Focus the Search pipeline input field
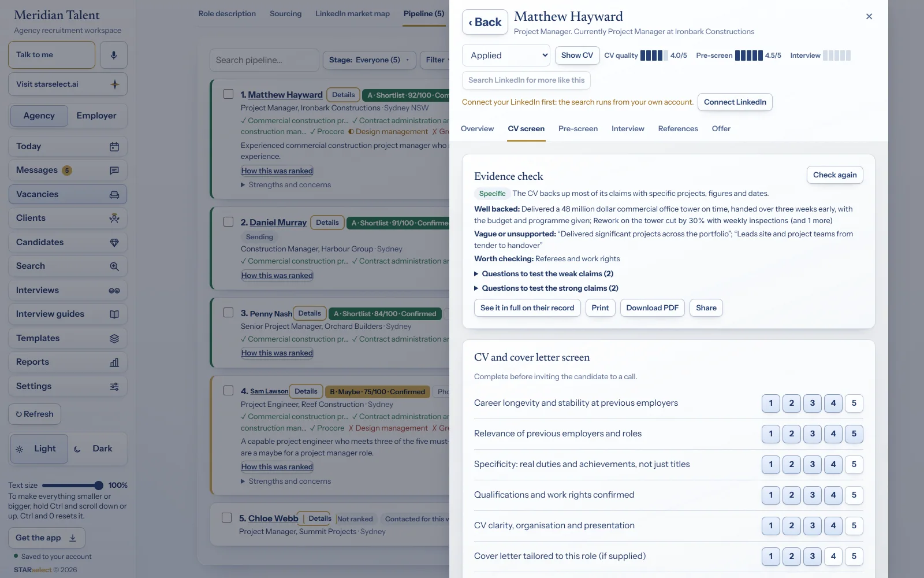 (264, 60)
